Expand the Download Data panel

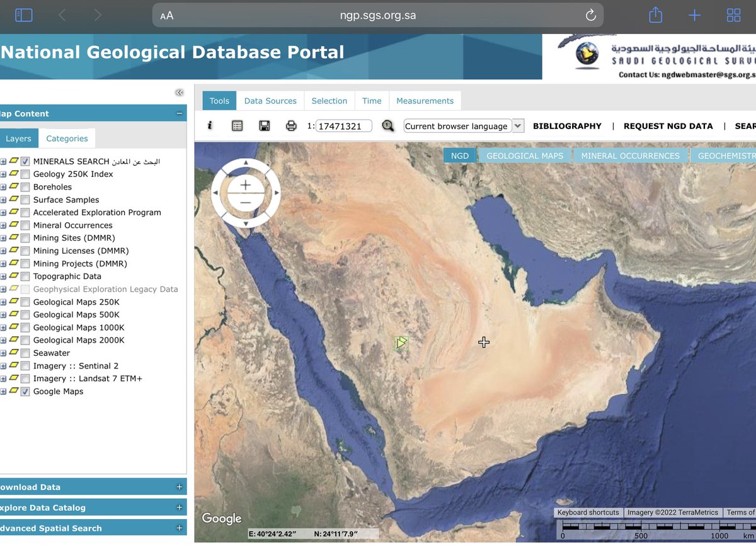[x=180, y=487]
